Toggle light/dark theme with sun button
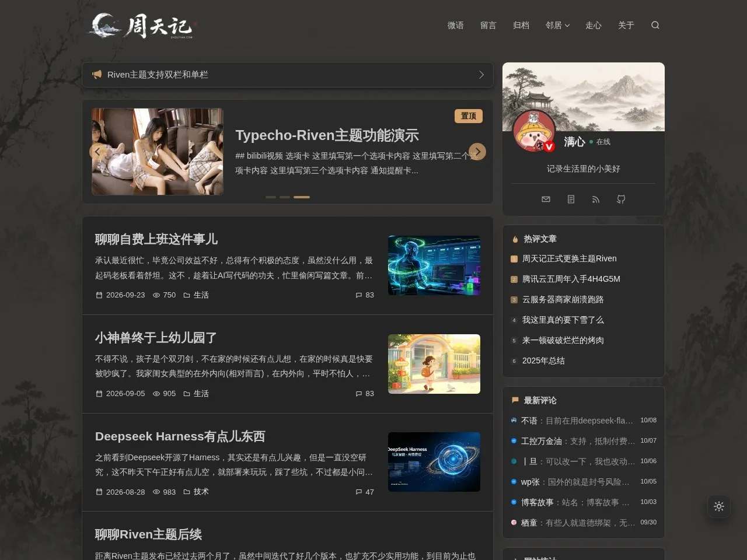 pyautogui.click(x=719, y=506)
